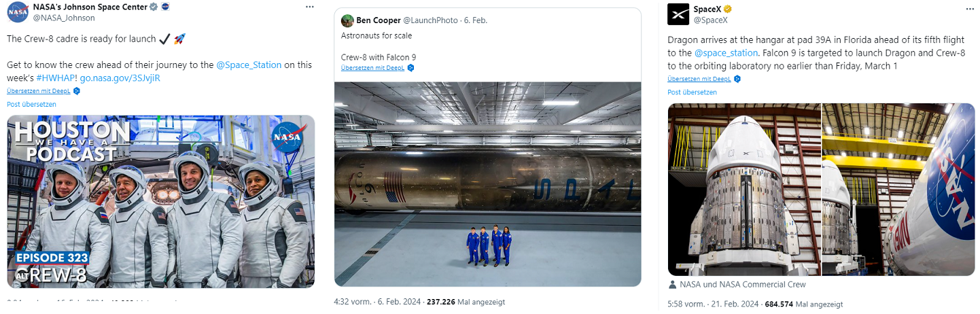
Task: Click the DeepL icon in SpaceX tweet
Action: (x=737, y=79)
